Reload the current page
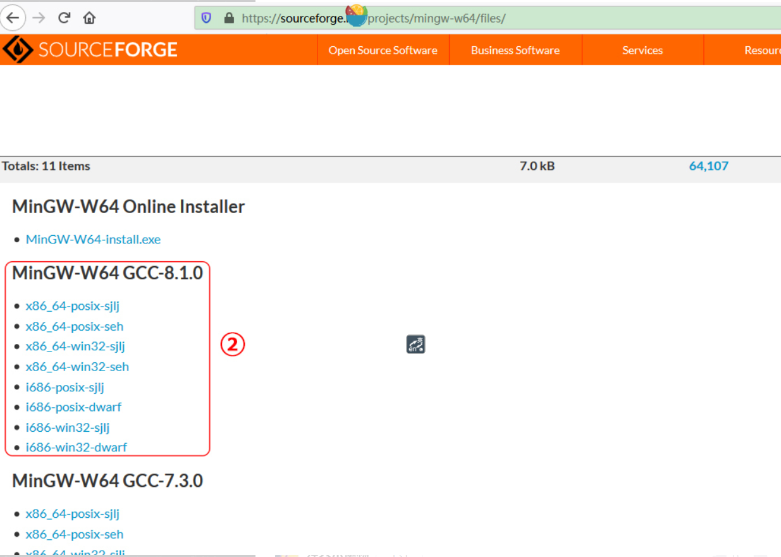The height and width of the screenshot is (557, 781). point(64,17)
